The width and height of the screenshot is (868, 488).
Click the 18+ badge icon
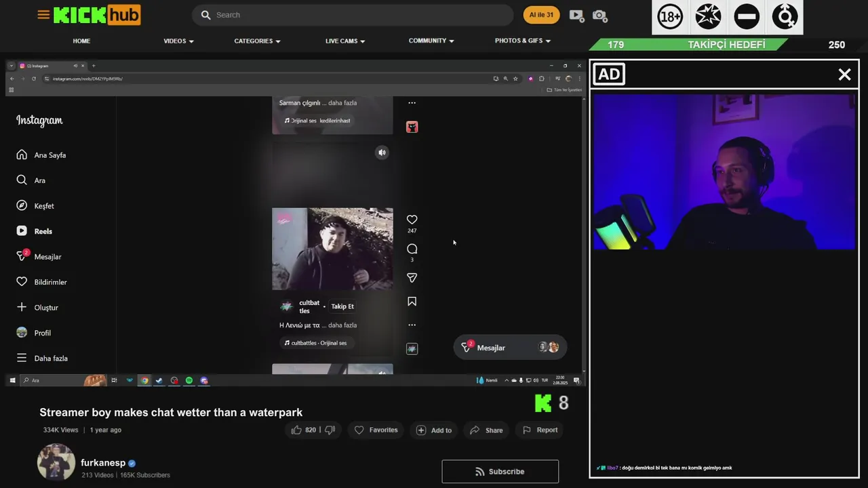pos(670,16)
